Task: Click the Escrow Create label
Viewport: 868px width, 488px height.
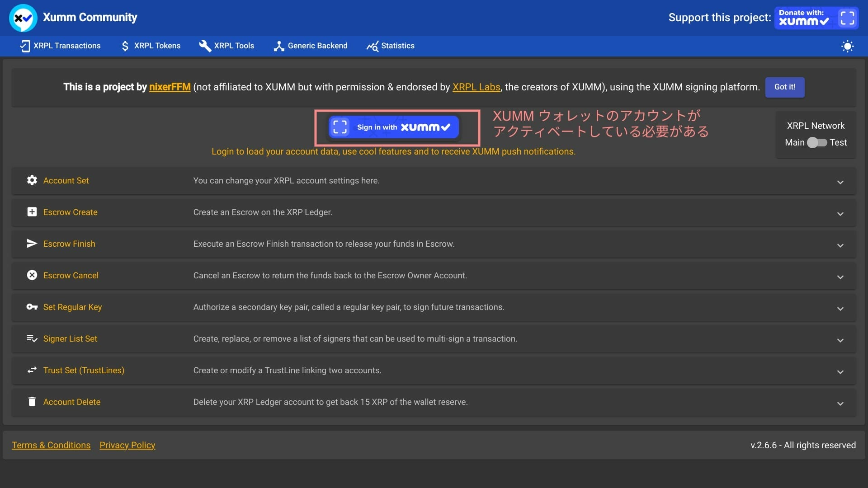Action: click(x=70, y=212)
